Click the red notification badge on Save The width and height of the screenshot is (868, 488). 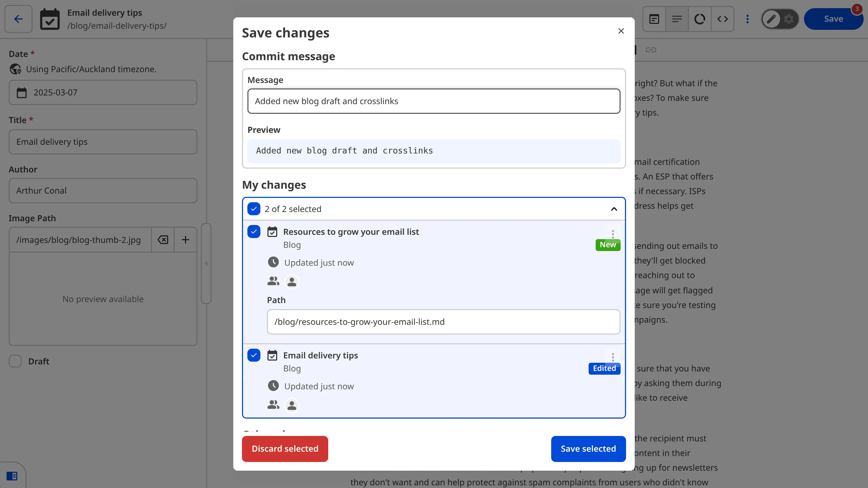(857, 9)
